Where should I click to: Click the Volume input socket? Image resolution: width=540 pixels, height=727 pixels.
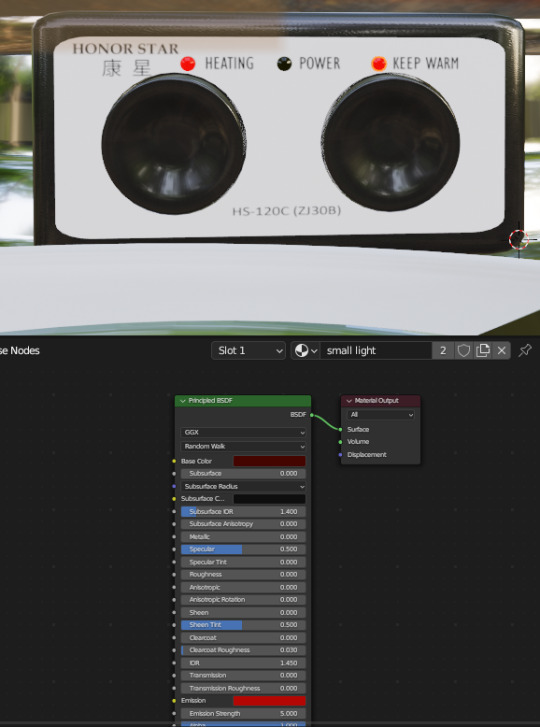pos(340,442)
